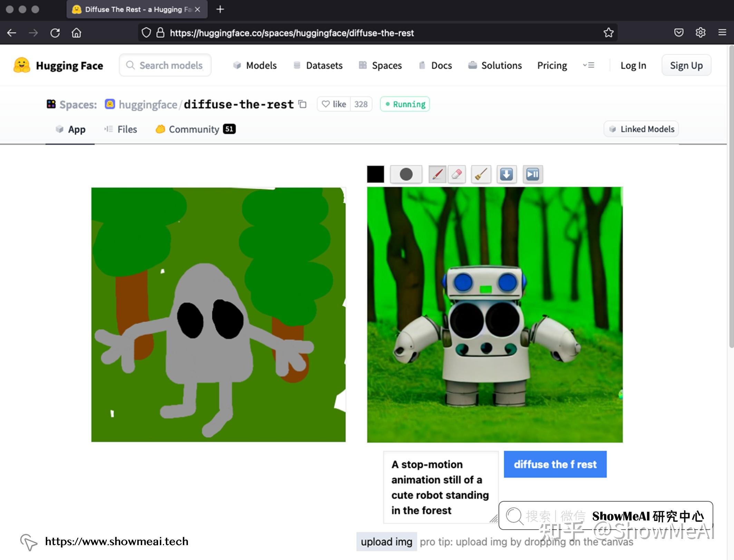The height and width of the screenshot is (560, 734).
Task: Download the image with the arrow icon
Action: [506, 174]
